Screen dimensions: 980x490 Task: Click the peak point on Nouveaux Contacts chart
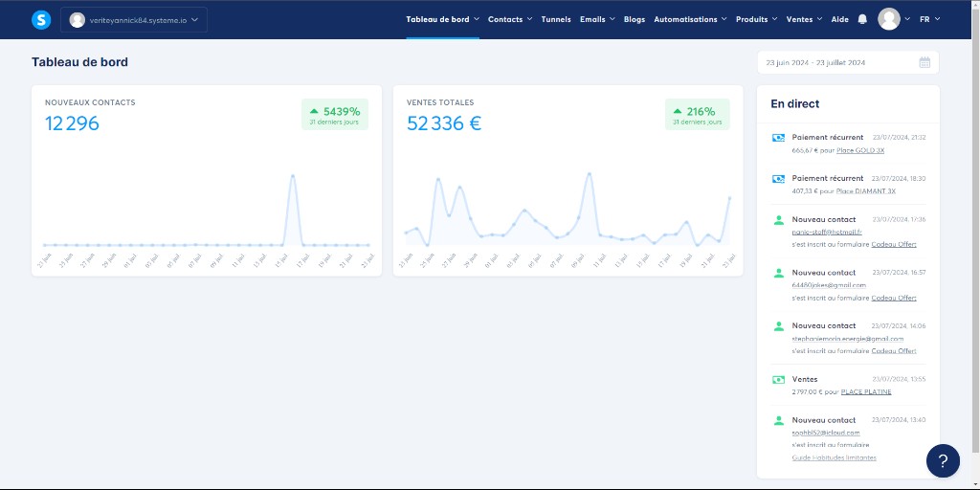292,175
